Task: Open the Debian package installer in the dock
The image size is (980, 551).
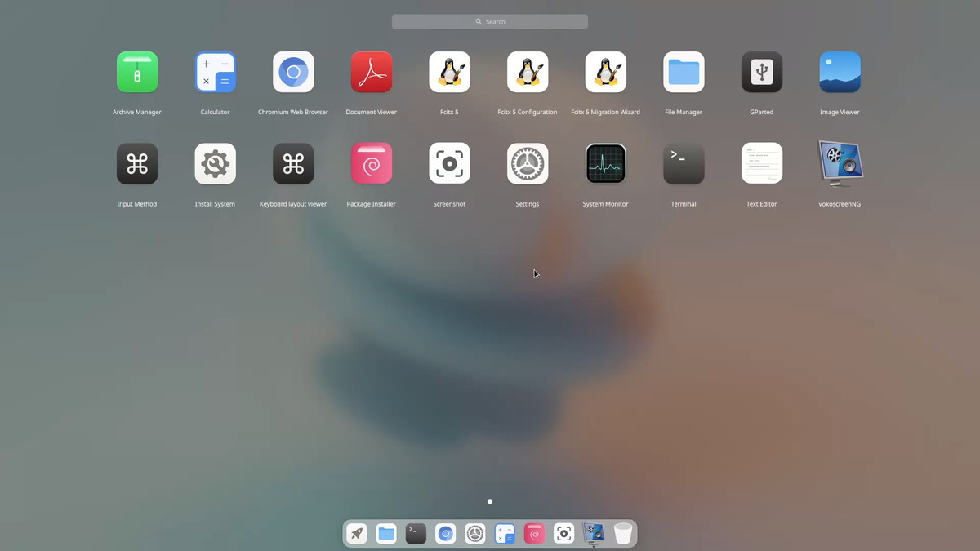Action: point(534,534)
